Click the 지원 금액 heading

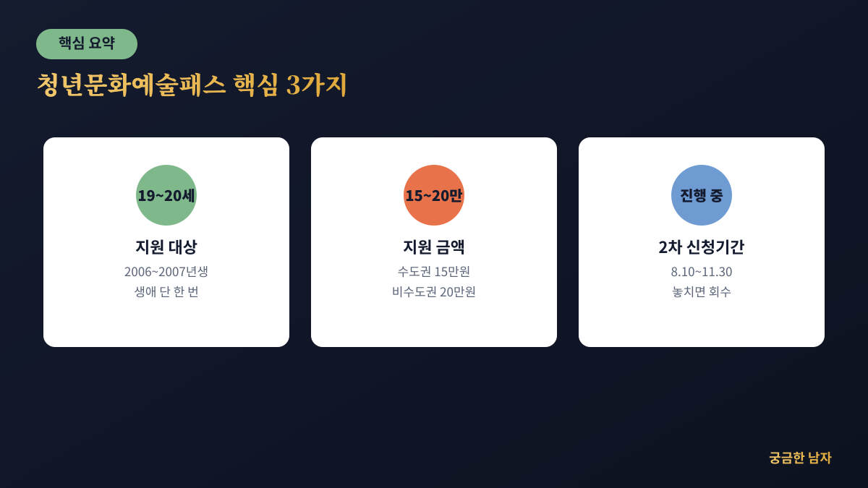tap(434, 247)
